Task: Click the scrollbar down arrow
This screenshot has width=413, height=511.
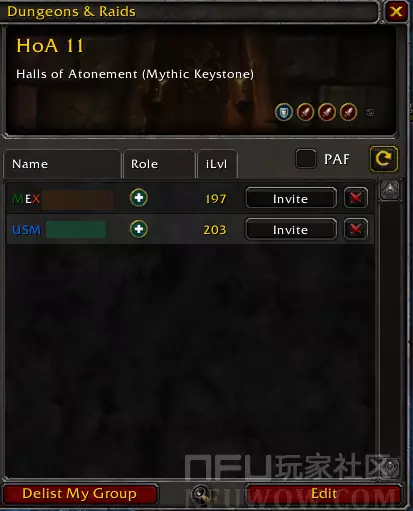Action: (390, 467)
